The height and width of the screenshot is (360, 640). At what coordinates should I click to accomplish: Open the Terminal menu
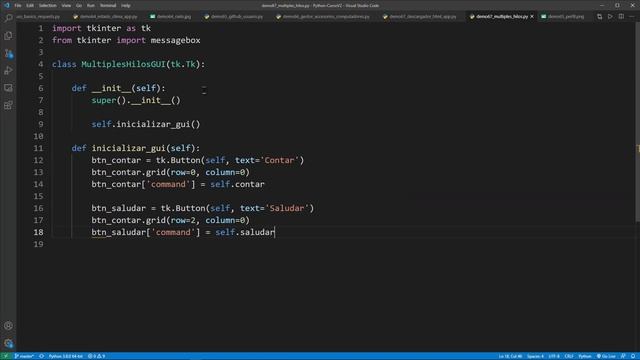(108, 6)
